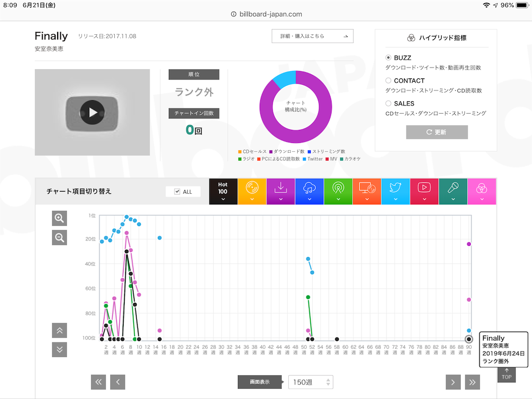Click the リリース日:2017.11.08 release date
This screenshot has width=532, height=399.
click(107, 36)
